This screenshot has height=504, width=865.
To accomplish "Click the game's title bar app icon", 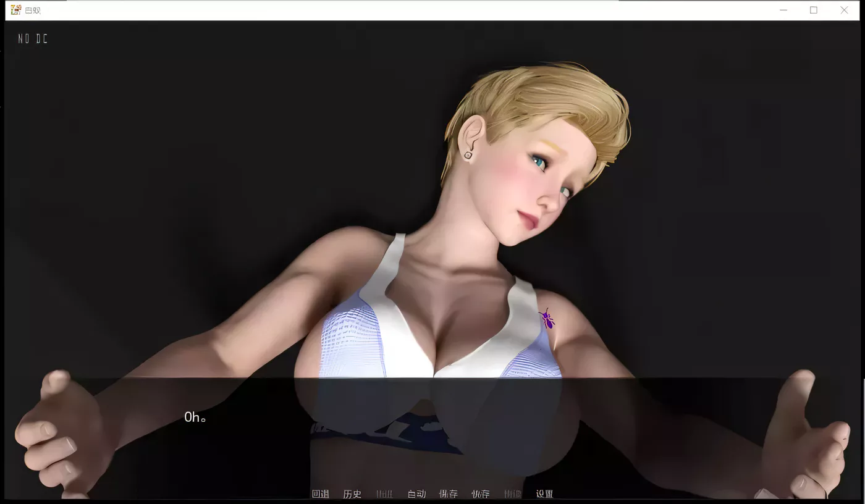I will click(x=15, y=10).
